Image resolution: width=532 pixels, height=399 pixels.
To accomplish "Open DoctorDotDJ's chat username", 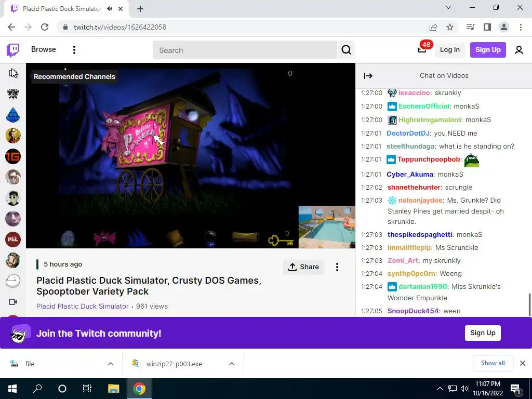I will coord(408,134).
